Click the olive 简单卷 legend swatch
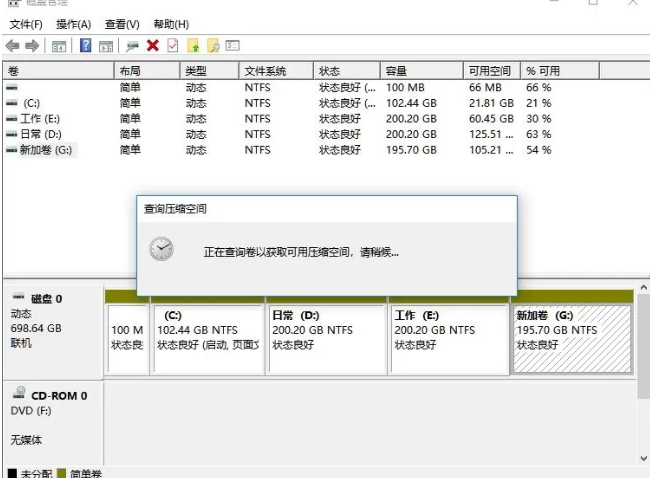This screenshot has height=478, width=650. click(x=61, y=473)
